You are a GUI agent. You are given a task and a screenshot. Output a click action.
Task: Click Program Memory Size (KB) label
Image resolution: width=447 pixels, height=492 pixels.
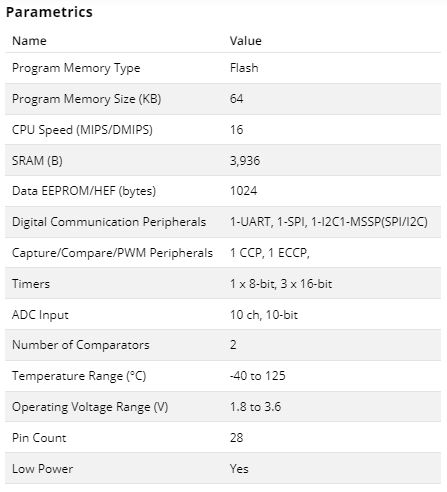click(87, 99)
